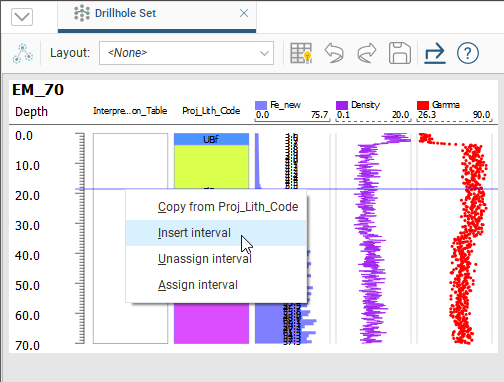Redo the last undone action
Screen dimensions: 504x382
coord(367,53)
